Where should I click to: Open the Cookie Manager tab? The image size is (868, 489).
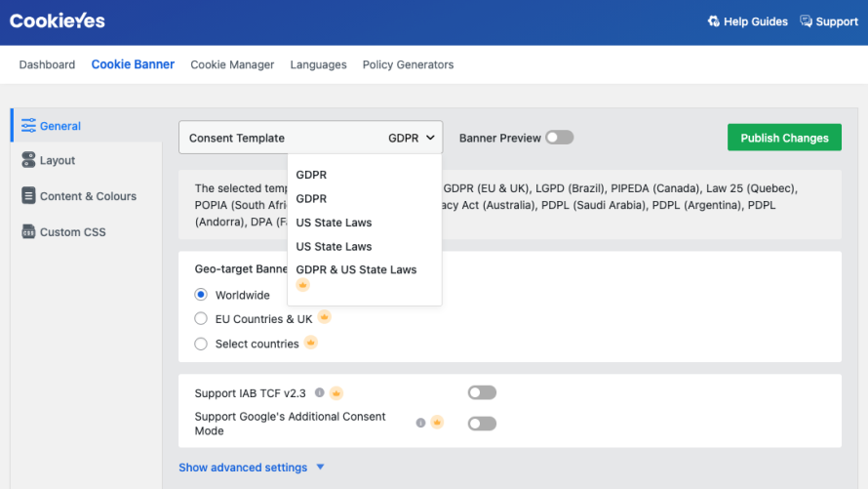pos(232,64)
